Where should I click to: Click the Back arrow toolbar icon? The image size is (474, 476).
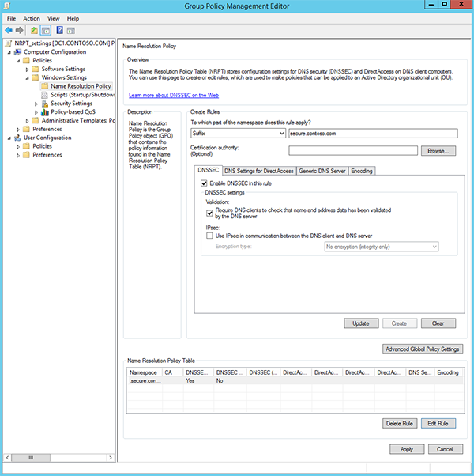pyautogui.click(x=9, y=30)
